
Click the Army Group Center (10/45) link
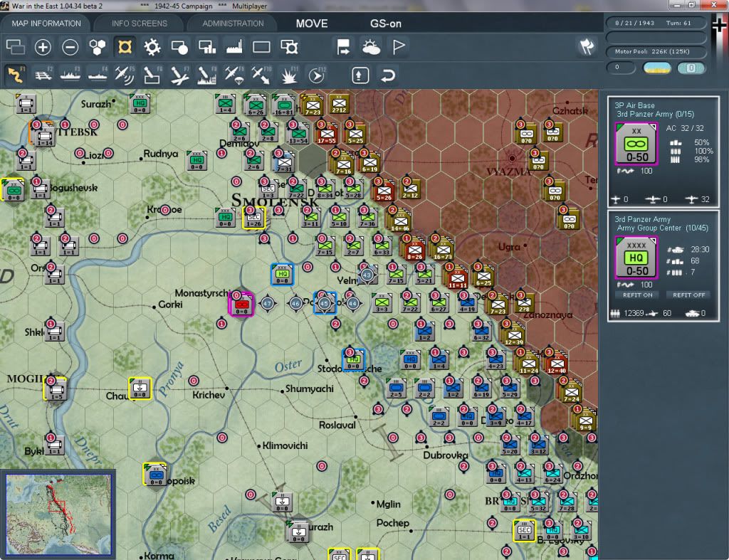663,228
